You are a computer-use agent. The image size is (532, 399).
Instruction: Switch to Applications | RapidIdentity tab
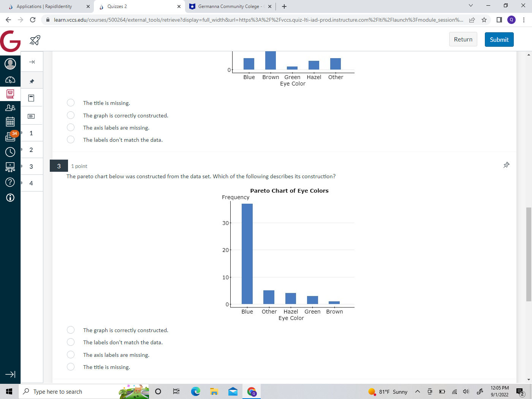(x=44, y=6)
